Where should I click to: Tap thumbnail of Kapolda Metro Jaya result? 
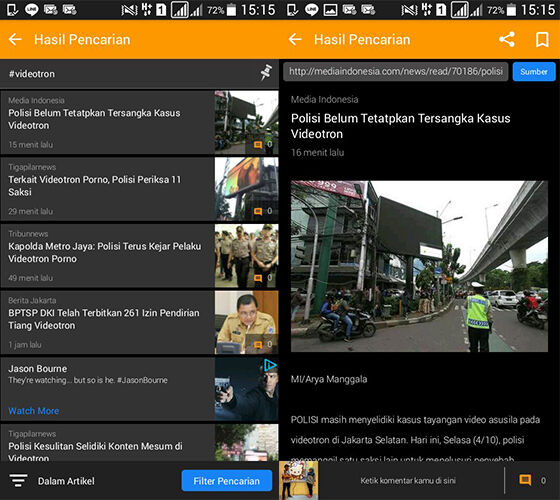tap(246, 256)
